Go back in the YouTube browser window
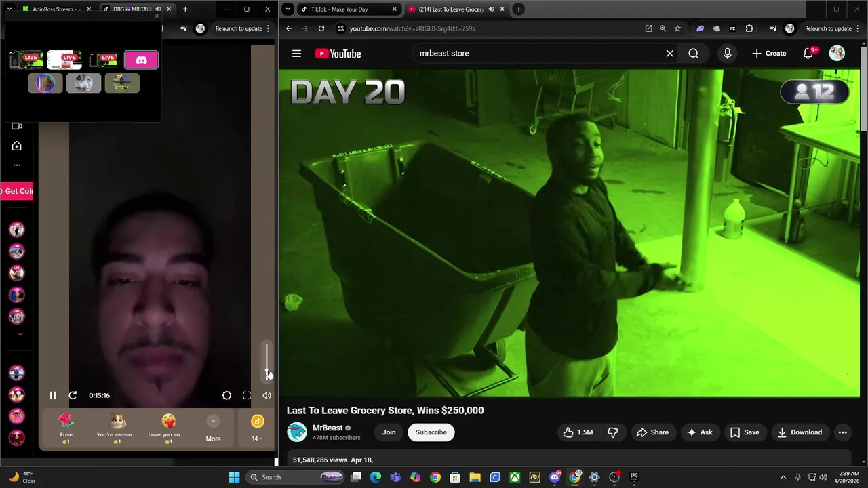This screenshot has height=488, width=868. [289, 28]
